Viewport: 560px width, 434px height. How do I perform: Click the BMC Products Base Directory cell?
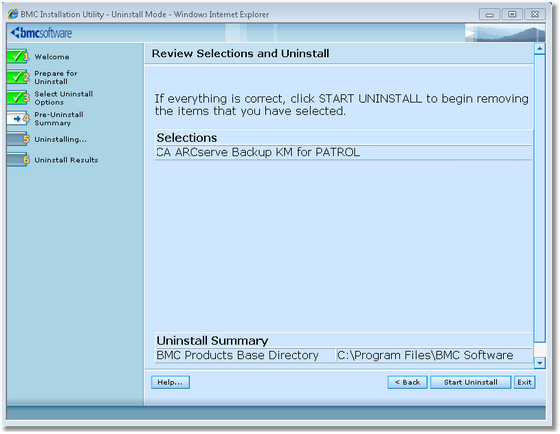[x=245, y=355]
